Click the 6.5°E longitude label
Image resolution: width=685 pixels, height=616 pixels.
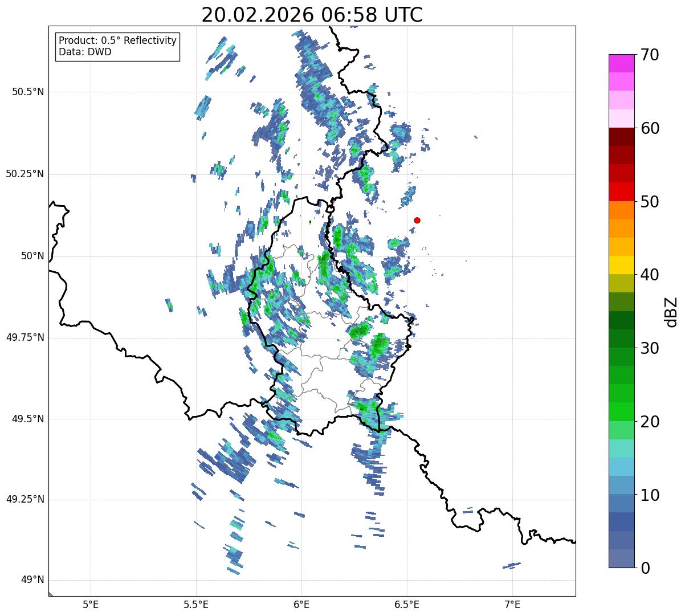pyautogui.click(x=407, y=604)
